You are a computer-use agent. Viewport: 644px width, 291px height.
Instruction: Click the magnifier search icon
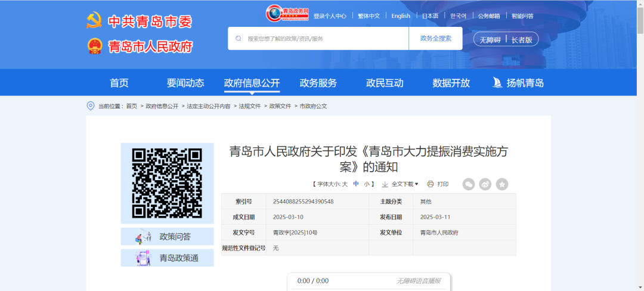(x=239, y=38)
